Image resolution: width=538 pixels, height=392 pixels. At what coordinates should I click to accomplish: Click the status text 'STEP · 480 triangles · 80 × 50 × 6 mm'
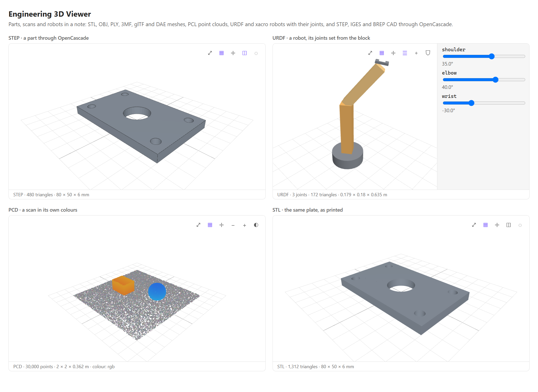coord(51,195)
